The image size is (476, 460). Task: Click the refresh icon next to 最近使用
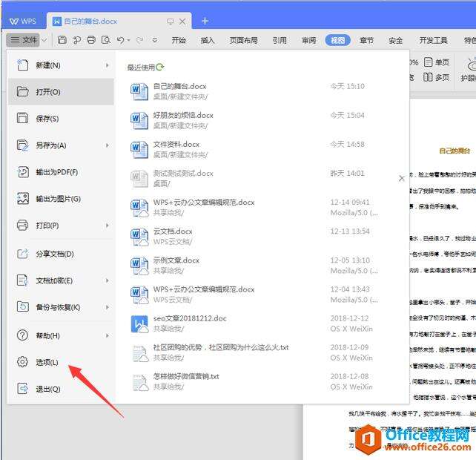click(161, 67)
